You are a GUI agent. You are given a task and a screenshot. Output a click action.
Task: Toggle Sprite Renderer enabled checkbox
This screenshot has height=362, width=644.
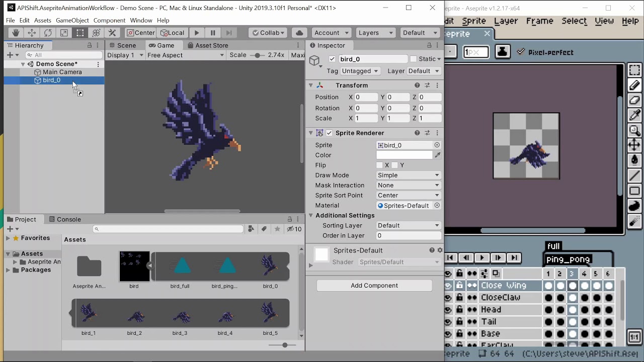click(x=329, y=133)
